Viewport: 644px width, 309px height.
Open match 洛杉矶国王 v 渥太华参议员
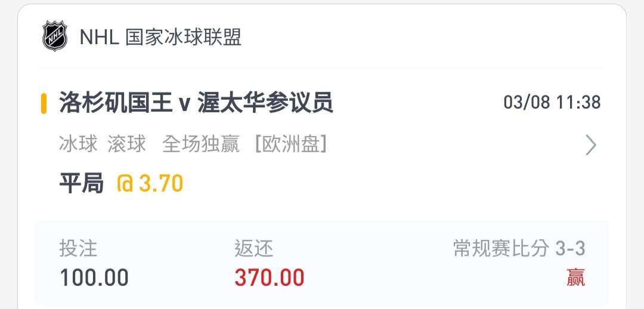[x=196, y=103]
